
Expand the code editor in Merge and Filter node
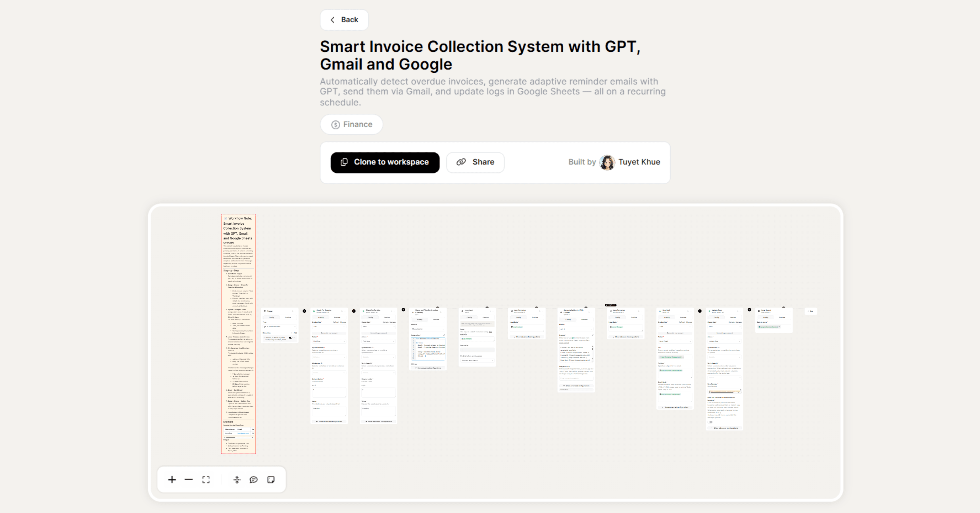click(444, 335)
